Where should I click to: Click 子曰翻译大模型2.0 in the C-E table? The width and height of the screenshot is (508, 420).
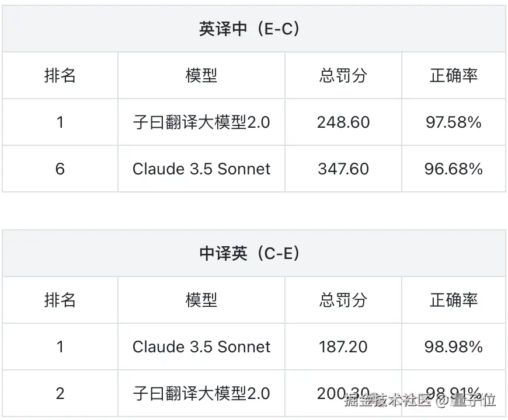tap(201, 394)
